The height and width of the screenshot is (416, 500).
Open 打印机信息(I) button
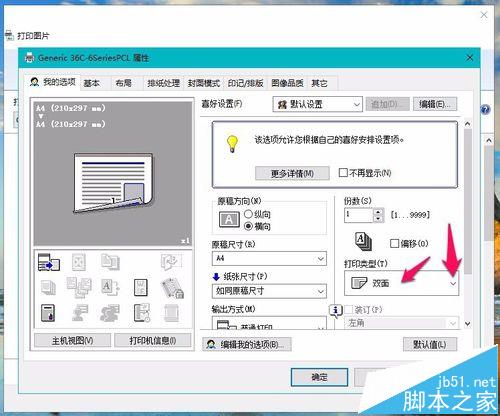coord(153,340)
